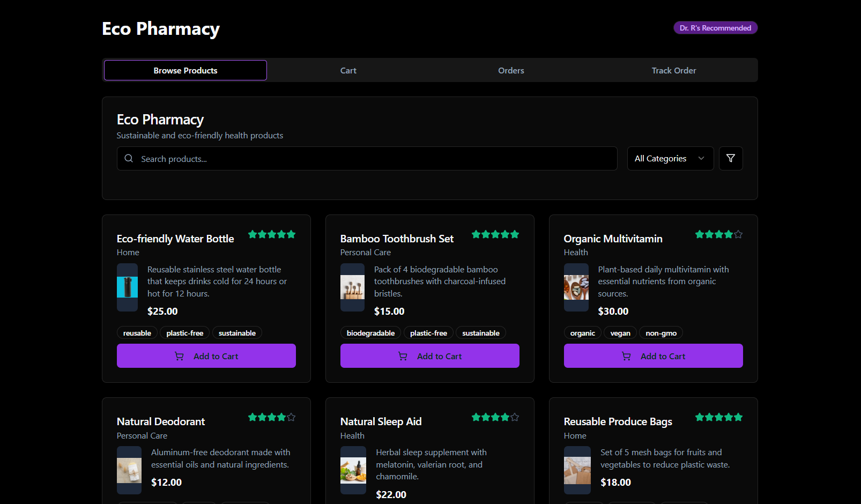
Task: Click 'Health' category under Organic Multivitamin
Action: (576, 252)
